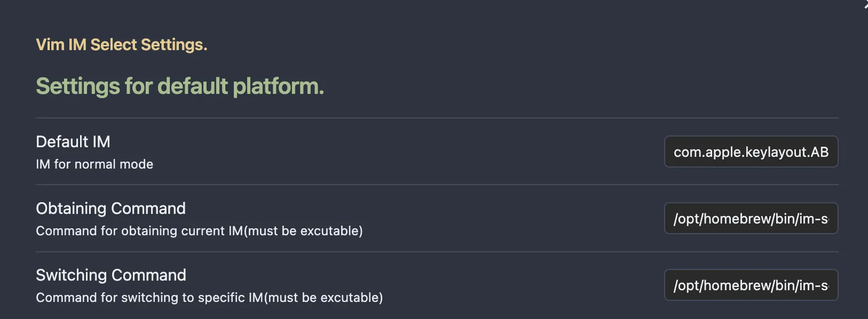Click "default platform." in the green heading
The image size is (868, 319).
click(240, 86)
